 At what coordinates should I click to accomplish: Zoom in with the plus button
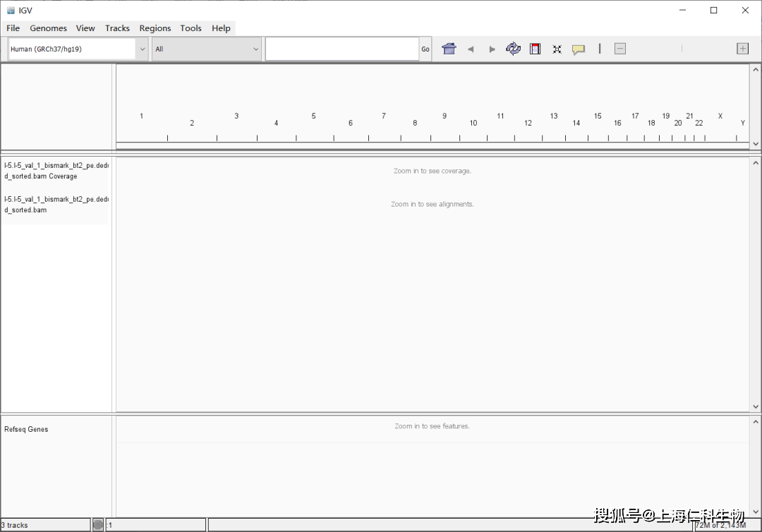[742, 49]
